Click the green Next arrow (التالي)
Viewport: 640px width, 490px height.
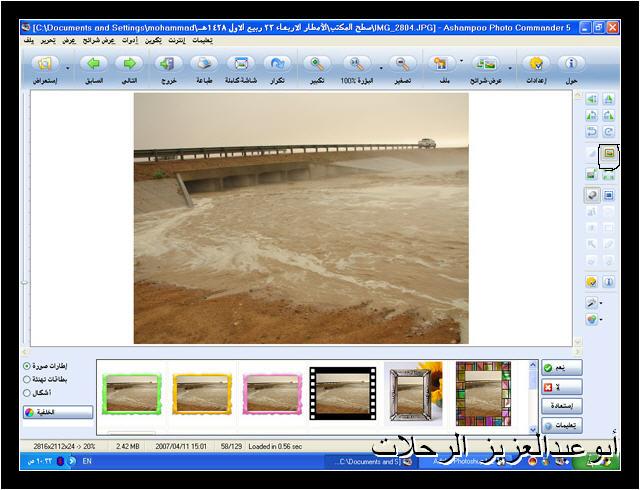click(x=129, y=64)
